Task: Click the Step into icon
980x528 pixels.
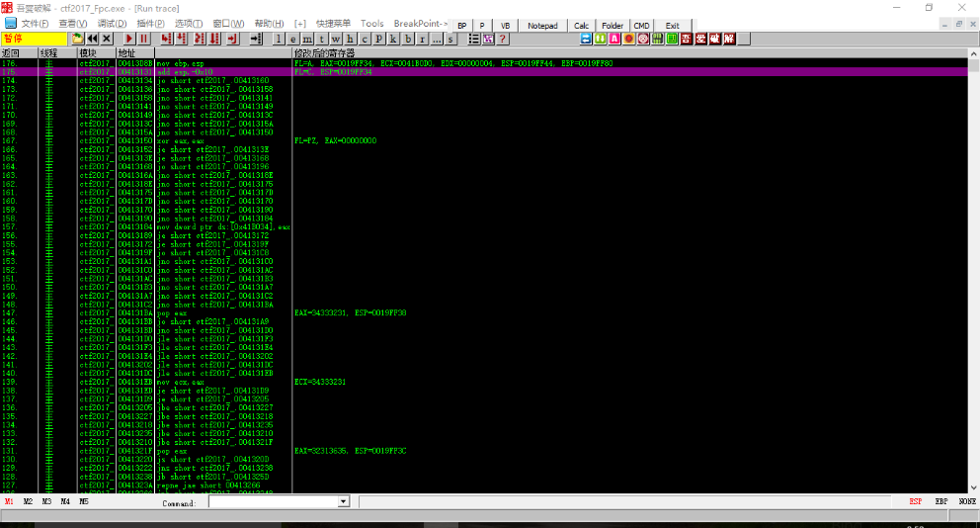Action: point(166,39)
